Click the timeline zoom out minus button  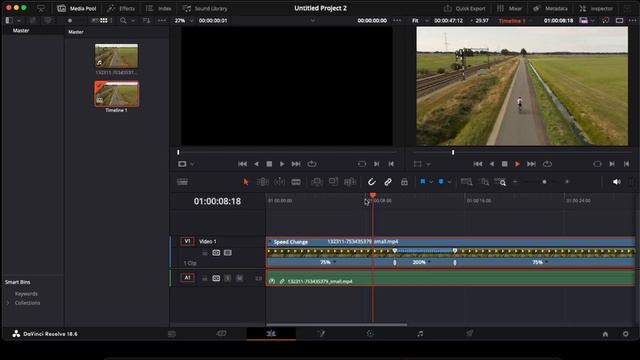[516, 182]
